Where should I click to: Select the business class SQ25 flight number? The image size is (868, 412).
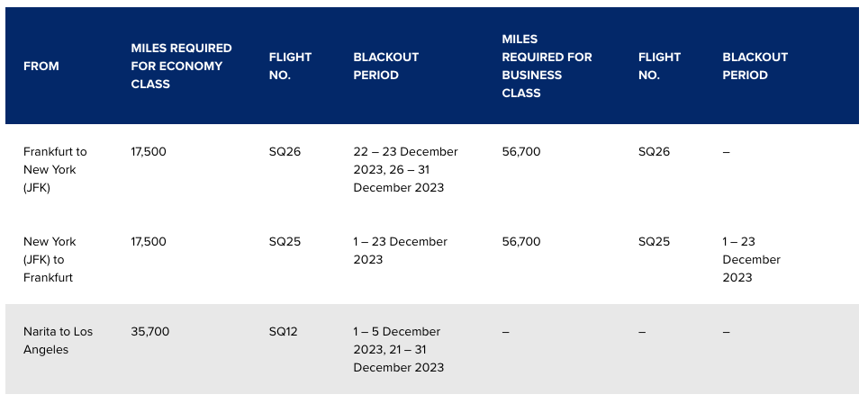654,242
